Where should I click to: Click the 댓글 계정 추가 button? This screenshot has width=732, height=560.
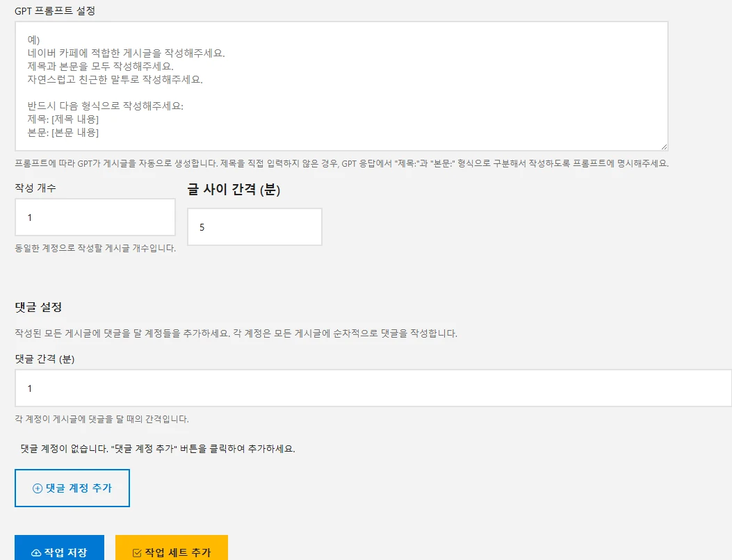[x=72, y=488]
